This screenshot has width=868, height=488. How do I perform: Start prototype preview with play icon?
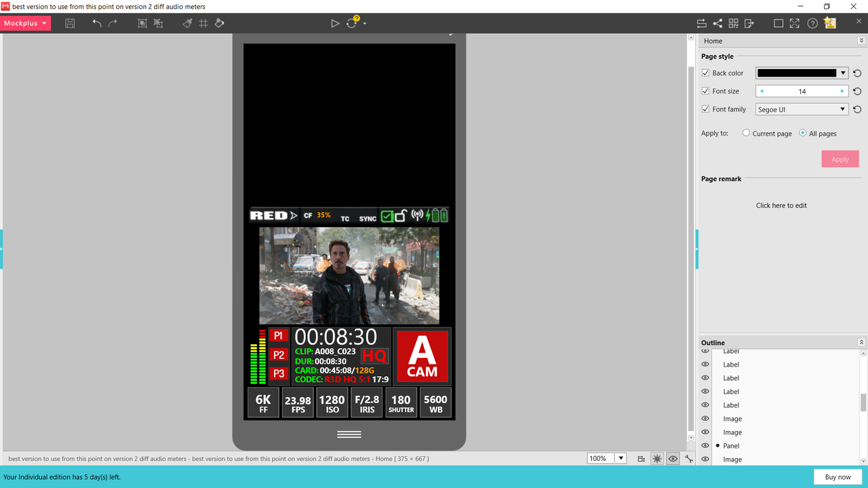(335, 23)
